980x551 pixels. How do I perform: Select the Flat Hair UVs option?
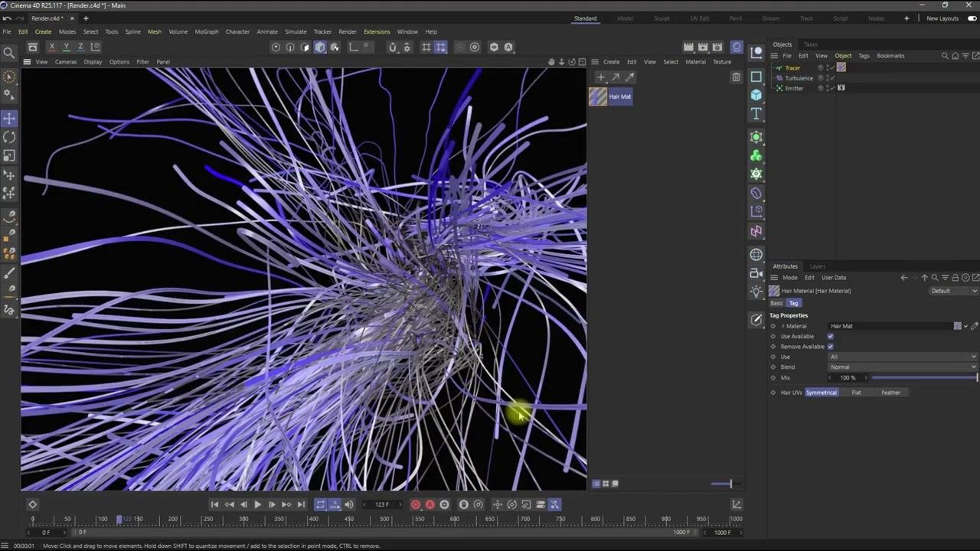click(856, 393)
